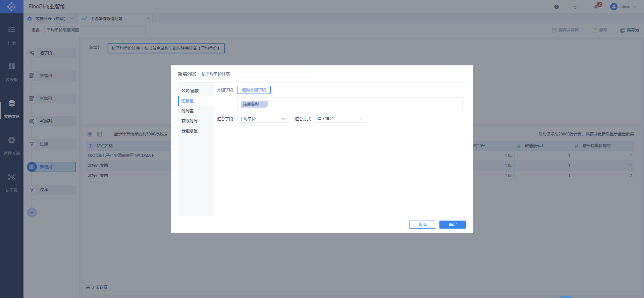The width and height of the screenshot is (644, 298).
Task: Click the 站点名称 group field tag
Action: 254,104
